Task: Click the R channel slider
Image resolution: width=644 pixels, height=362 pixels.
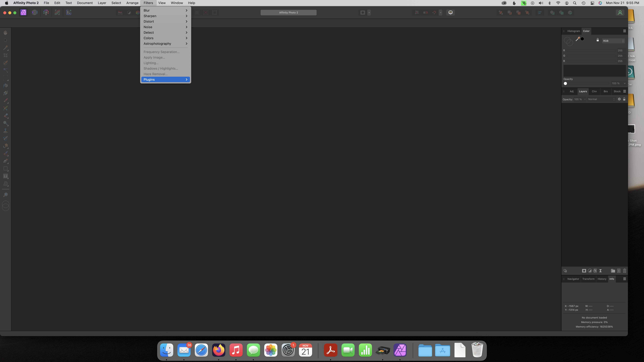Action: pyautogui.click(x=591, y=50)
